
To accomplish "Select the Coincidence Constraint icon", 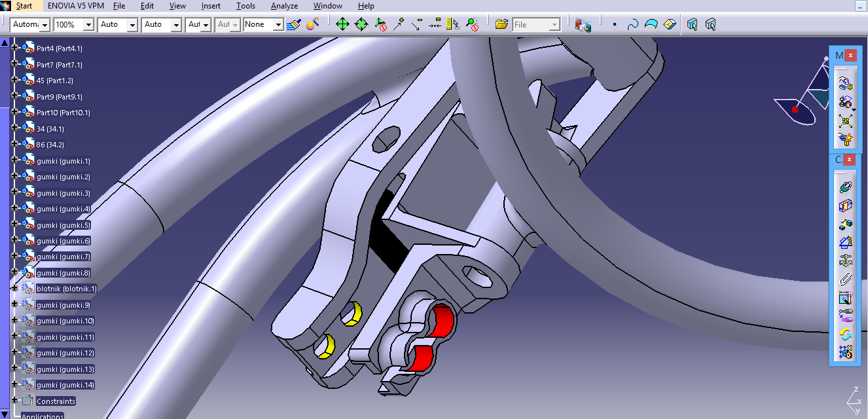I will (845, 187).
